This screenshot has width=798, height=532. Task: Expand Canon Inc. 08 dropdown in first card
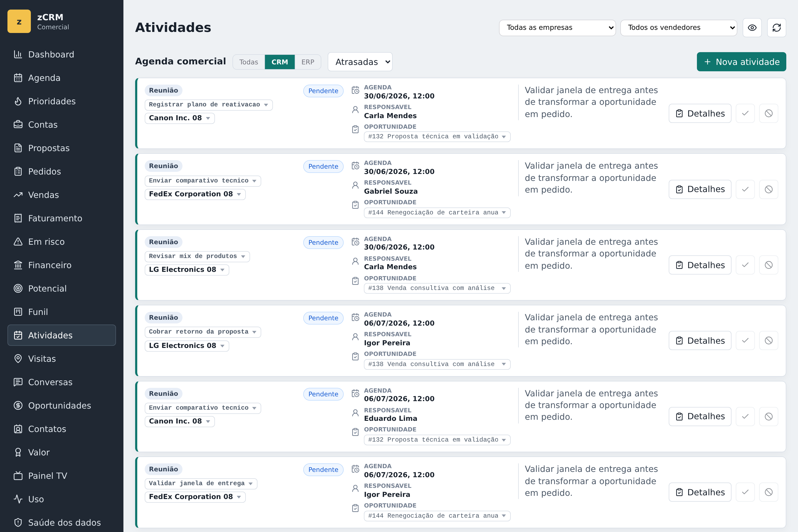pos(180,118)
